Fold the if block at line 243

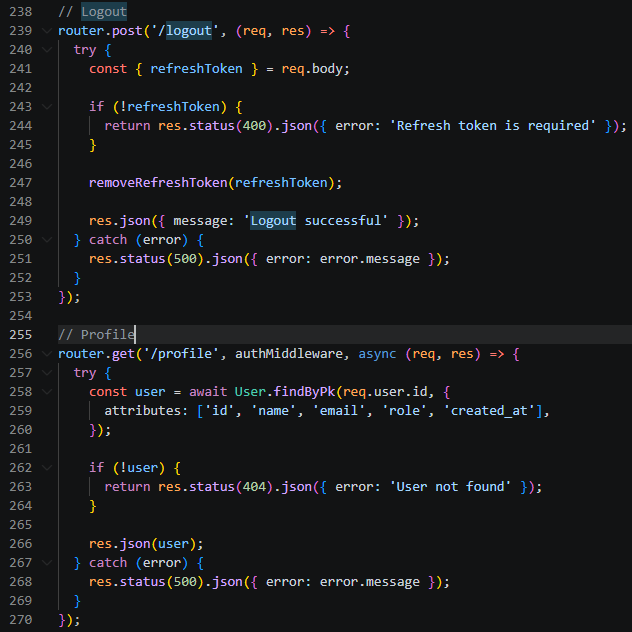tap(47, 107)
